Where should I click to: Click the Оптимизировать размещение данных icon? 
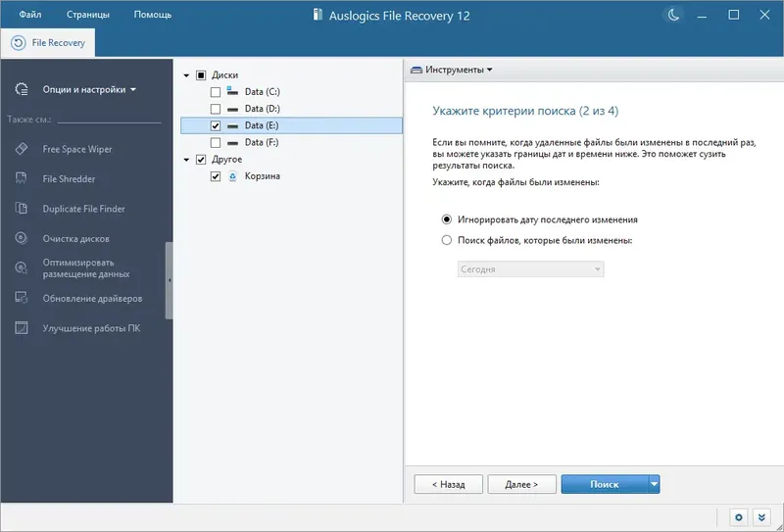pos(21,268)
